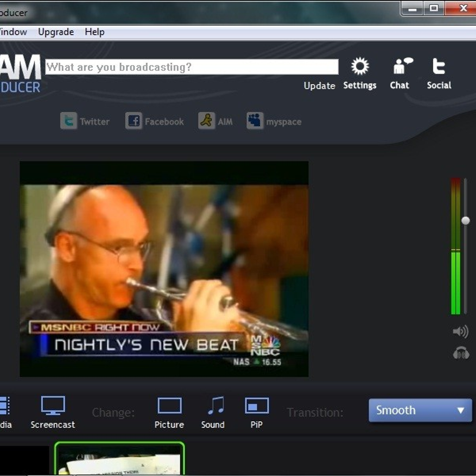Change the Sound source music note

pyautogui.click(x=216, y=405)
